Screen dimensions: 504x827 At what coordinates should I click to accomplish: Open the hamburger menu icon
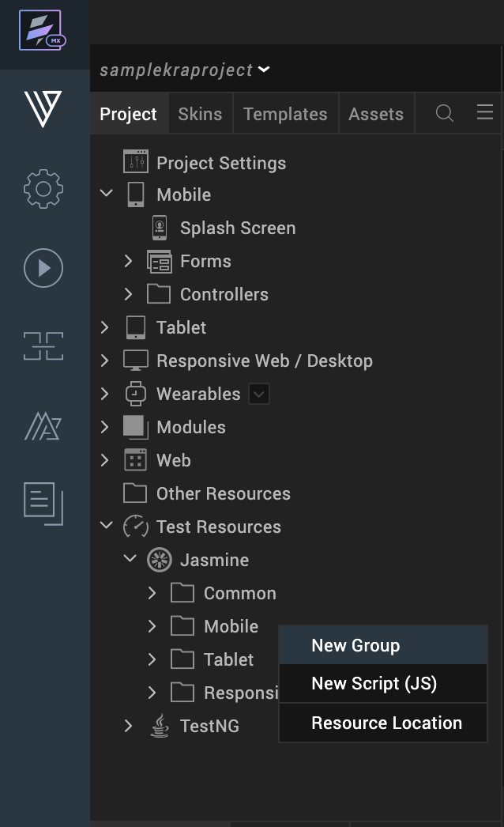(485, 113)
